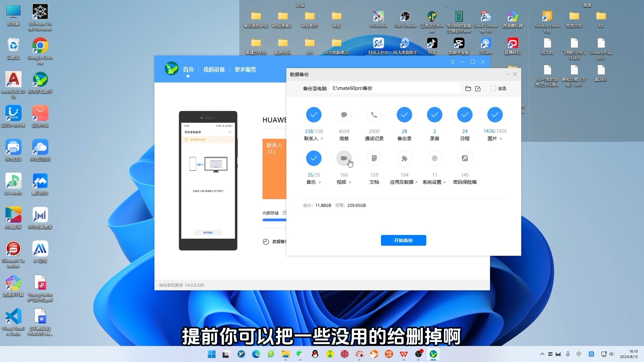
Task: Open Microsoft Edge from taskbar
Action: [256, 354]
